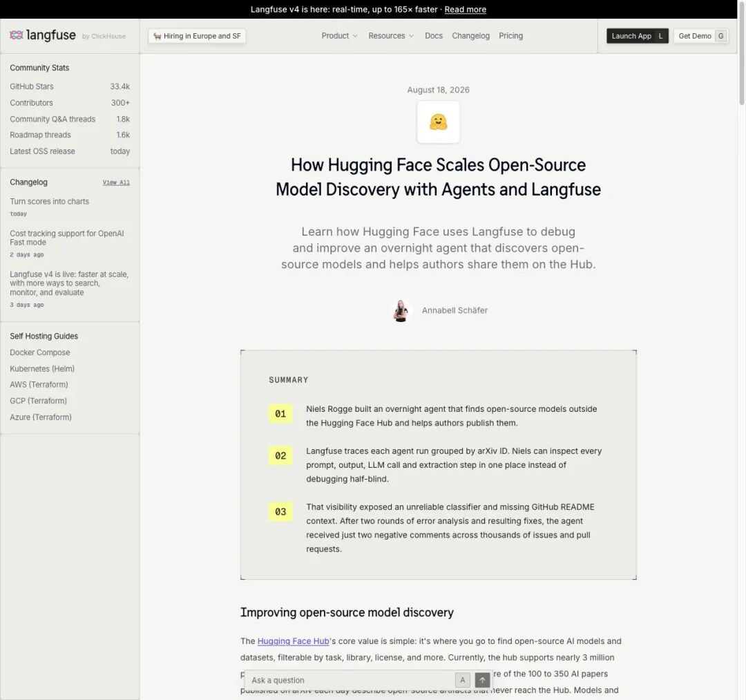Open the Product dropdown menu
The image size is (746, 700).
(x=339, y=36)
